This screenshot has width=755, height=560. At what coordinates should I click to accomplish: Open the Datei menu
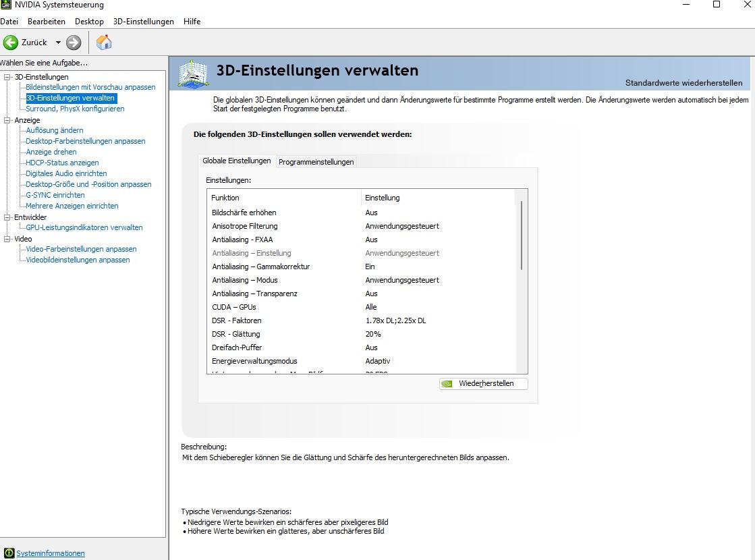(x=9, y=21)
